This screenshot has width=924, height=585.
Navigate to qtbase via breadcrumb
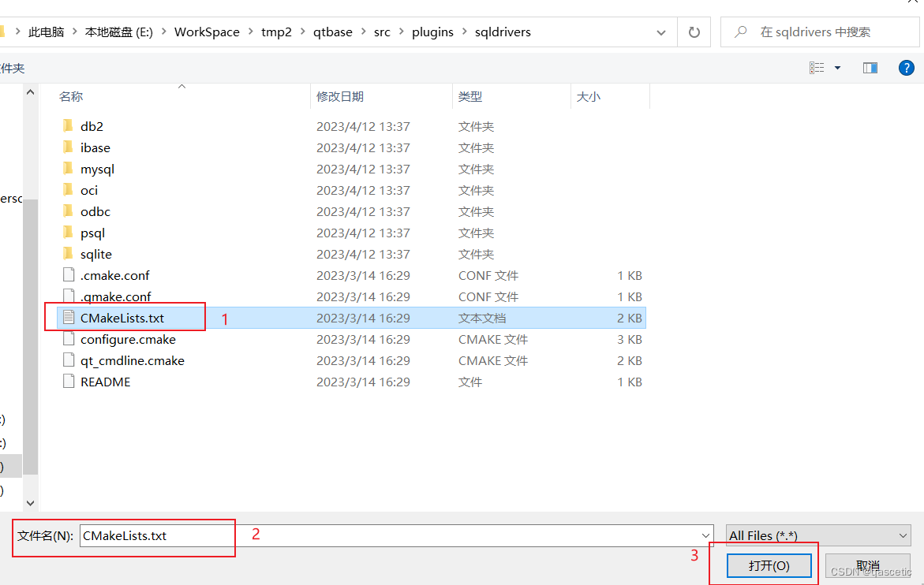pos(332,32)
